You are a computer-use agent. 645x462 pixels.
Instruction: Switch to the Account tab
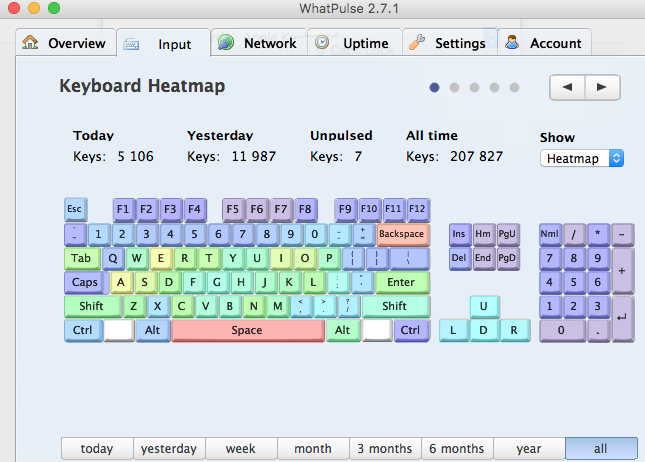coord(545,43)
